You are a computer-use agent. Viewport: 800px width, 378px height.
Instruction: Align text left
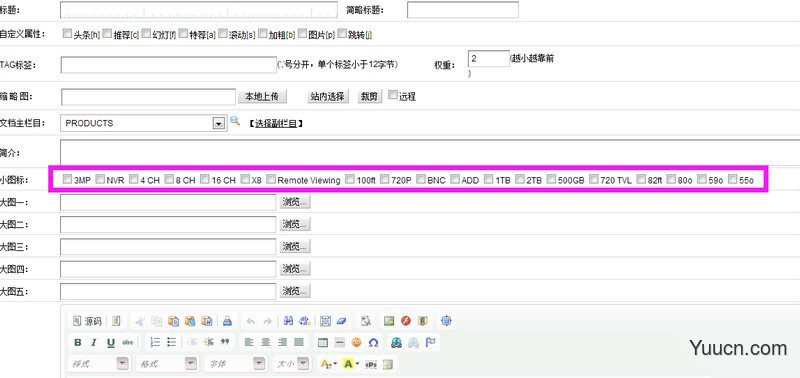coord(249,342)
